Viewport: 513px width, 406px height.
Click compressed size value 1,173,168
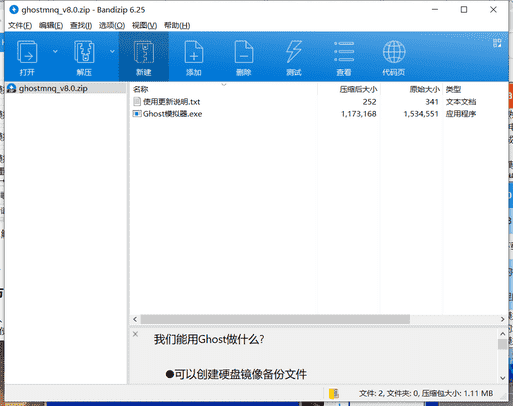[x=359, y=114]
